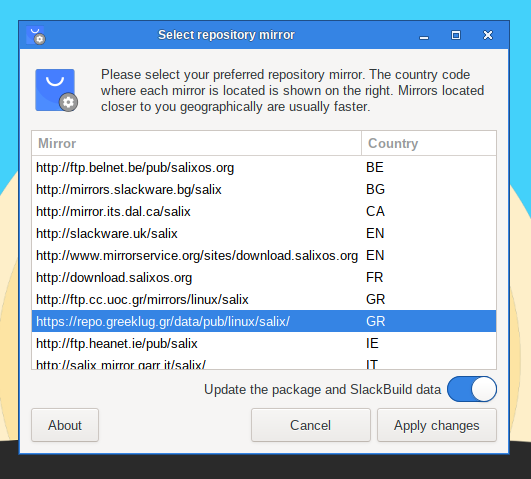Select the download.salixos.org French mirror

point(264,277)
